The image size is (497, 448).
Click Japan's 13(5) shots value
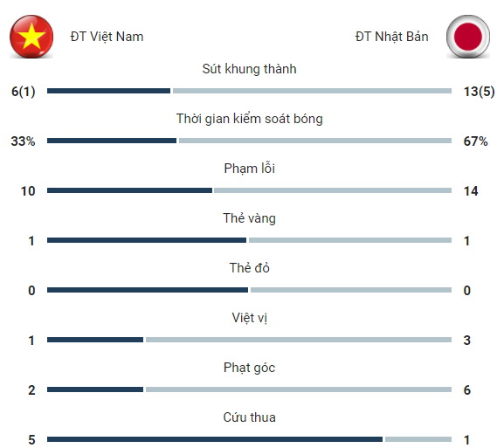coord(479,92)
